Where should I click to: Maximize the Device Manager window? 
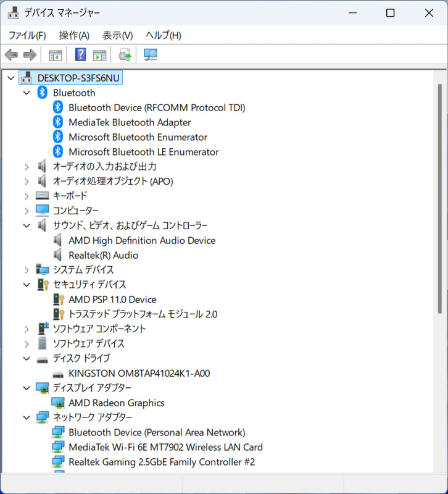(x=390, y=13)
